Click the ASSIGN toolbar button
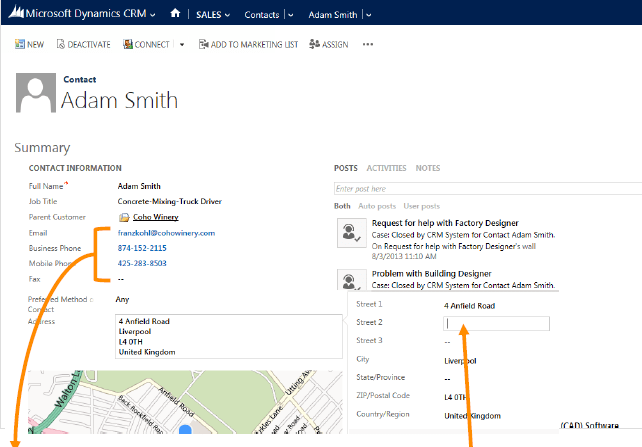642x447 pixels. [x=329, y=44]
